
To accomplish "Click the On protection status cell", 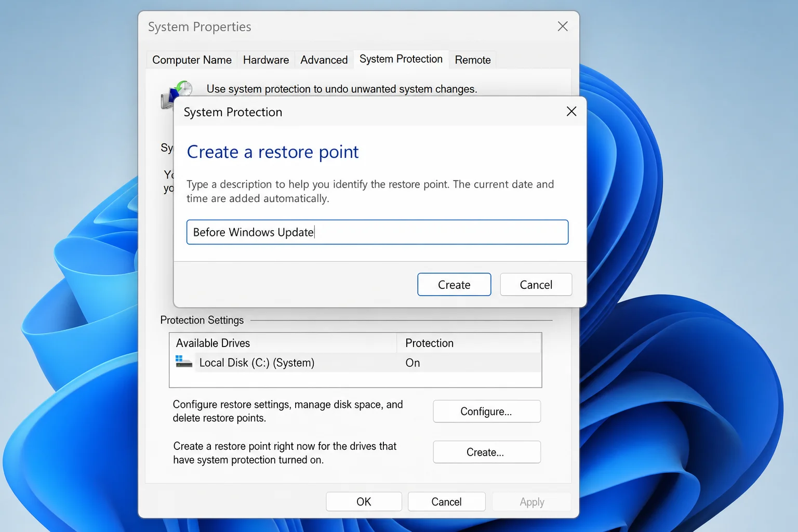I will [x=413, y=363].
